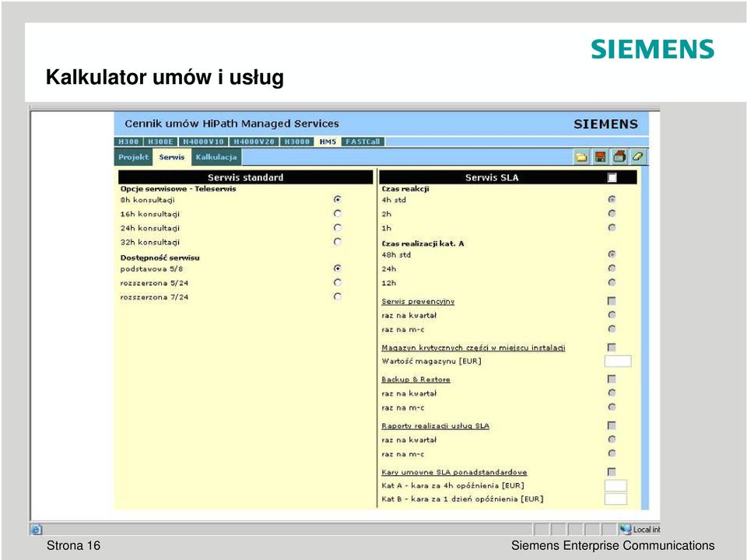Click the 'Dostępność serwisu' label
Screen dimensions: 747x560
coord(160,257)
